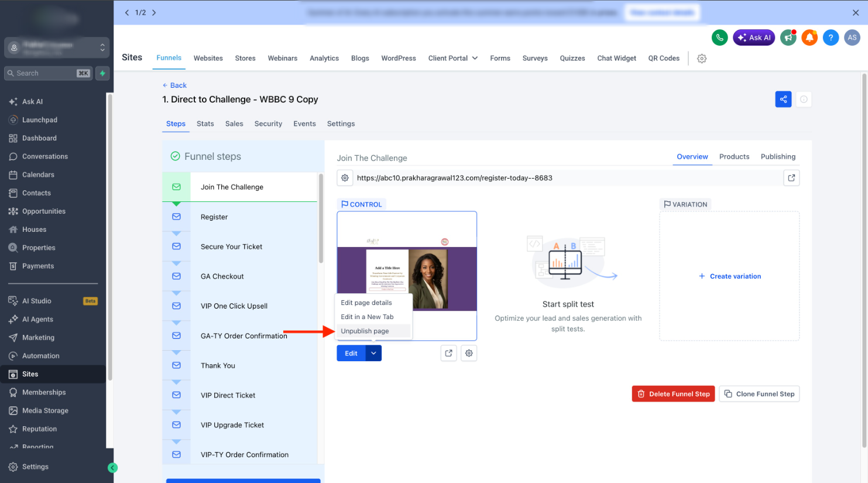Preview control page via external link icon
The image size is (868, 483).
click(448, 353)
